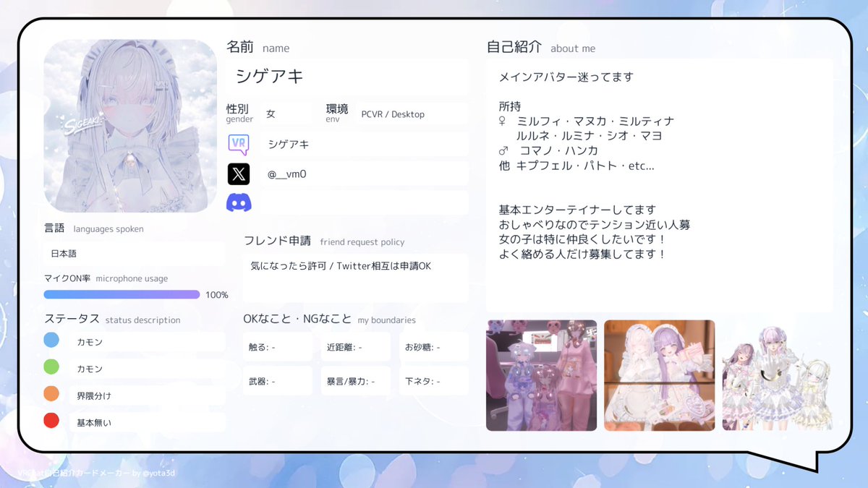Click the 100% microphone usage value
The image size is (868, 488).
pyautogui.click(x=217, y=295)
